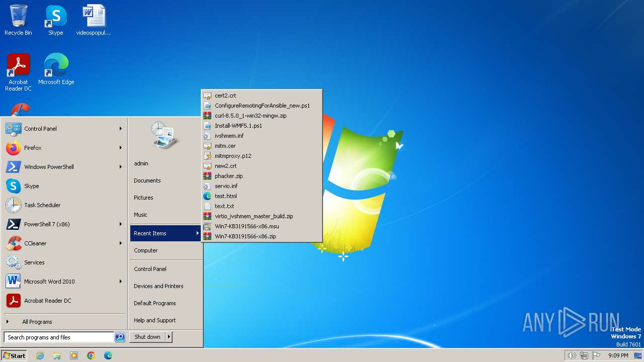
Task: Click the search magnifier button
Action: point(120,337)
